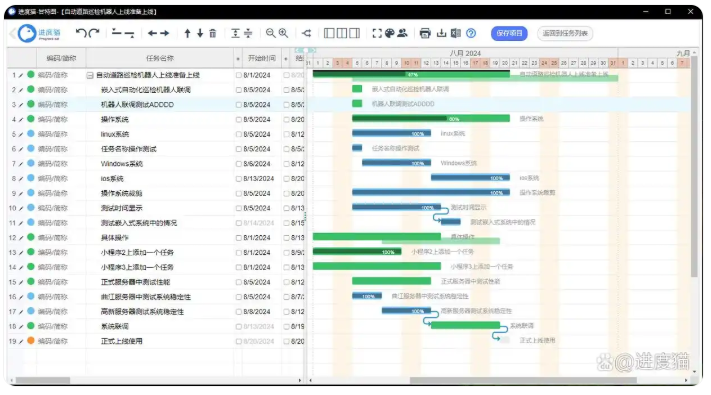The width and height of the screenshot is (711, 395).
Task: Click the expand-all rows toolbar icon
Action: (x=235, y=33)
